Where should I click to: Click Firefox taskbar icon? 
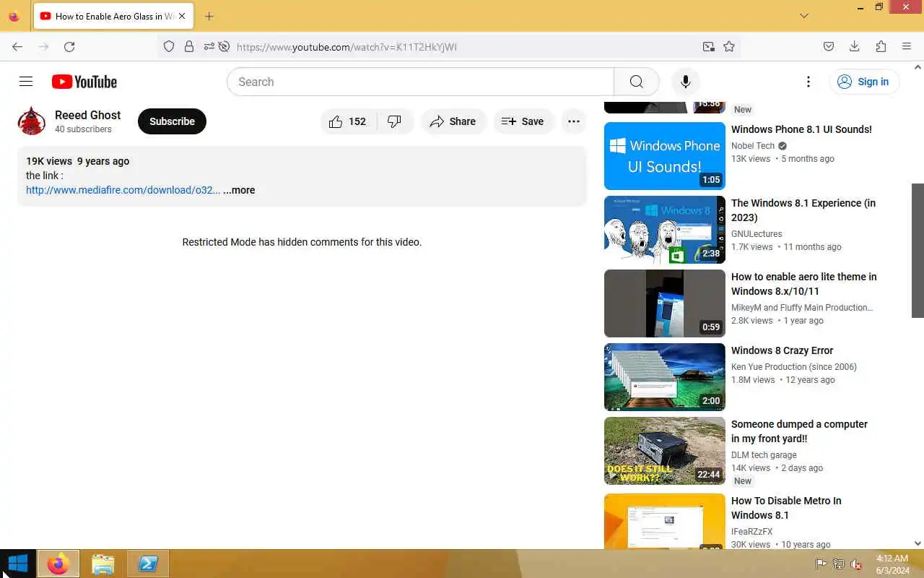coord(58,564)
